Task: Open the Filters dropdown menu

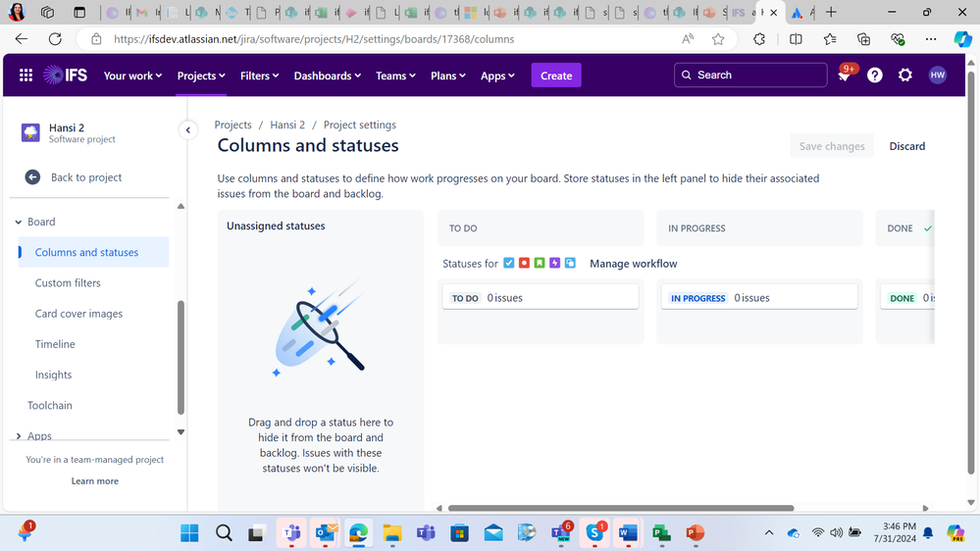Action: 259,75
